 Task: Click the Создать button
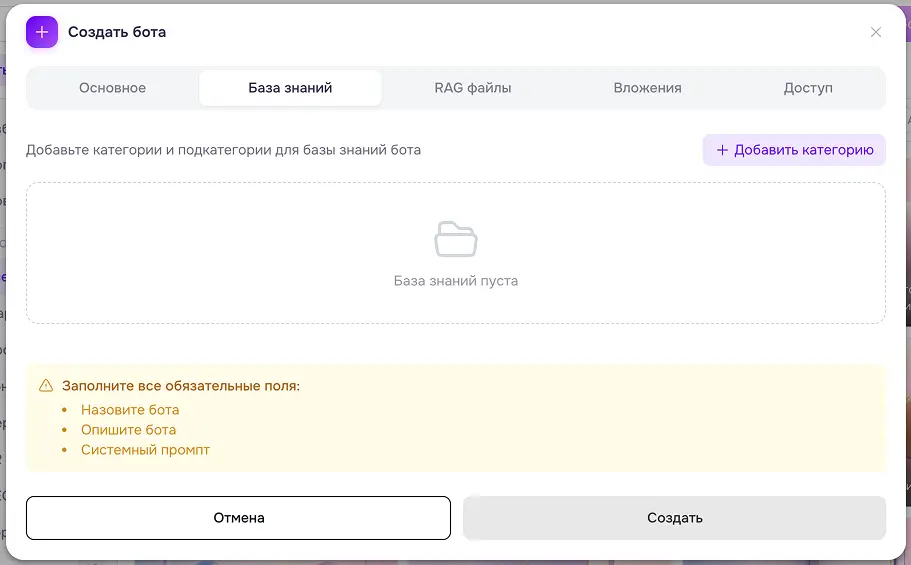coord(675,518)
